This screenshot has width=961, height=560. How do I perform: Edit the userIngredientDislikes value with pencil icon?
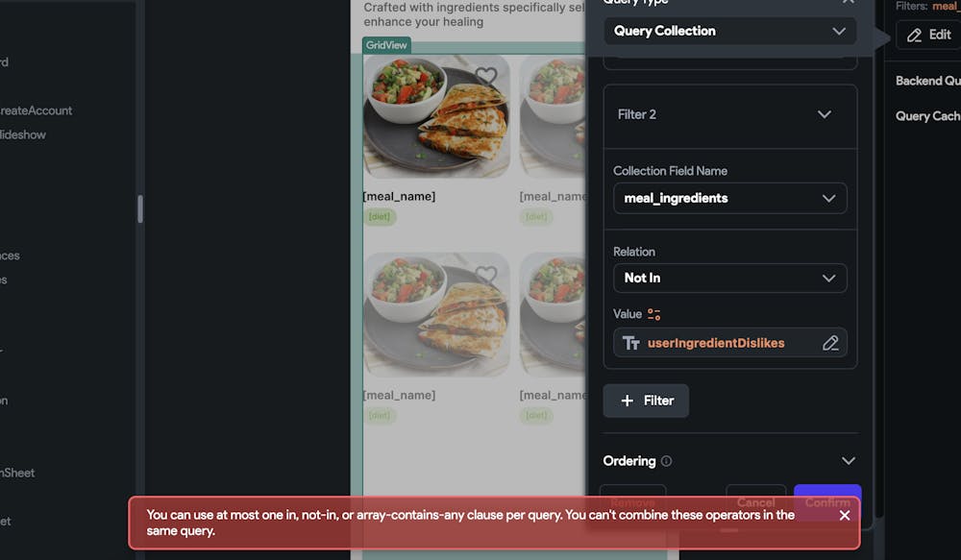[x=830, y=343]
